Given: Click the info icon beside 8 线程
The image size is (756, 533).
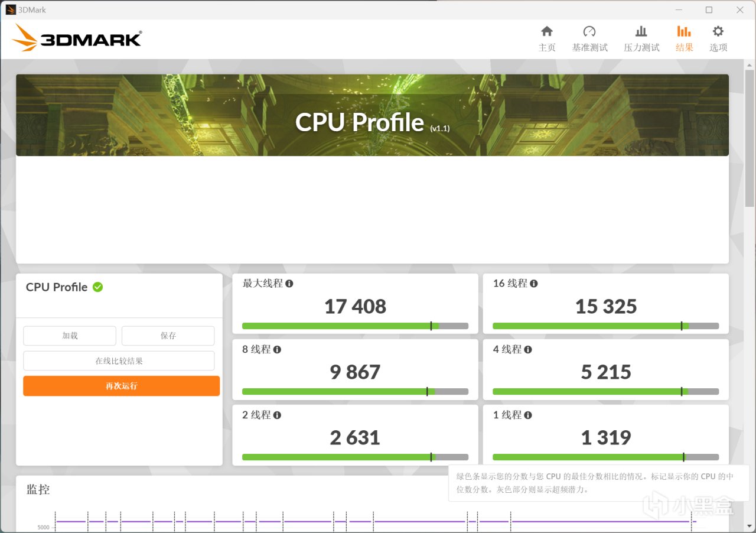Looking at the screenshot, I should point(277,349).
